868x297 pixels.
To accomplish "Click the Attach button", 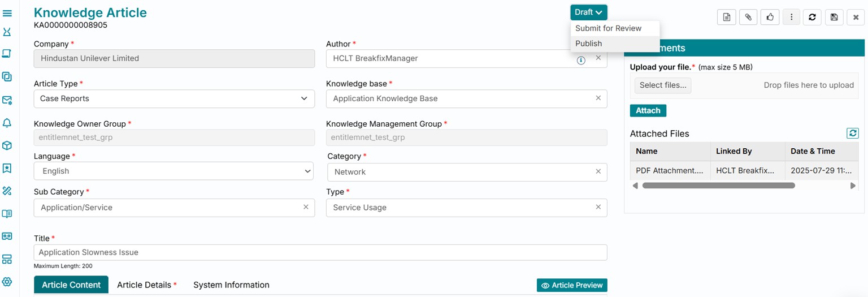I will click(648, 111).
